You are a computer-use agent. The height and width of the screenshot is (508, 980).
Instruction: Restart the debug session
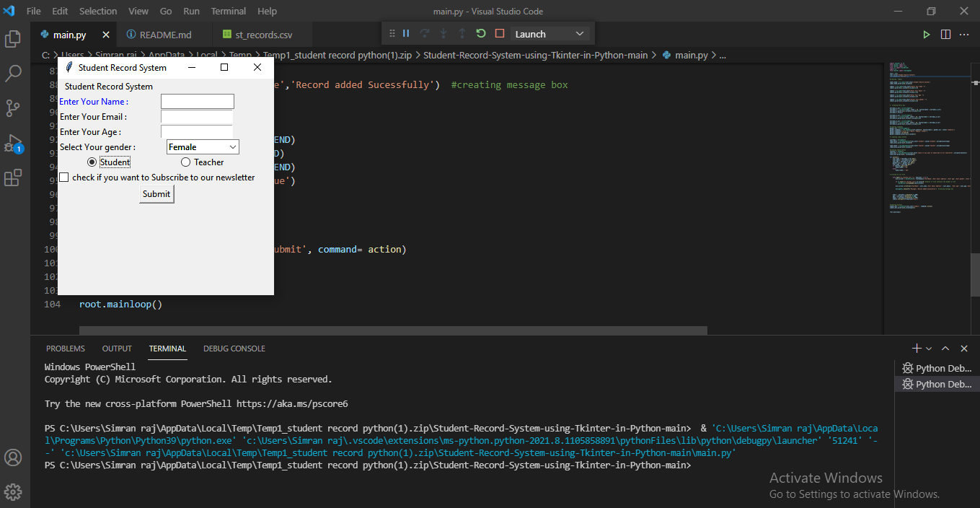[x=481, y=33]
